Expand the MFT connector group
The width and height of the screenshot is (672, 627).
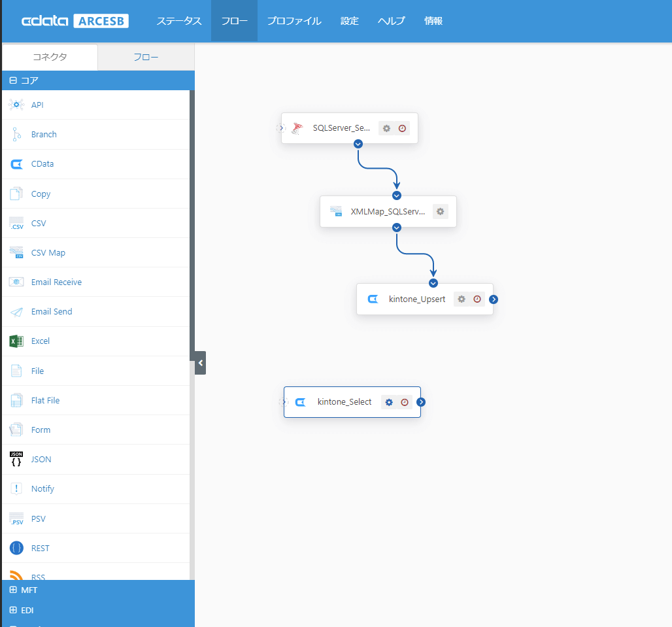(x=13, y=590)
